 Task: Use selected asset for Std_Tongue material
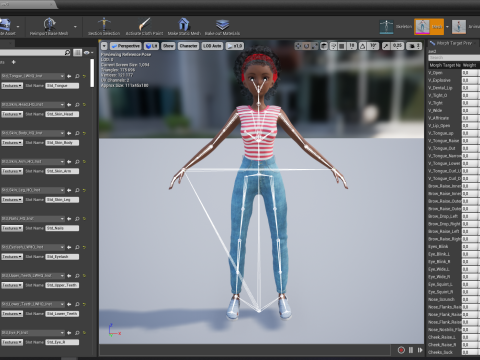69,76
